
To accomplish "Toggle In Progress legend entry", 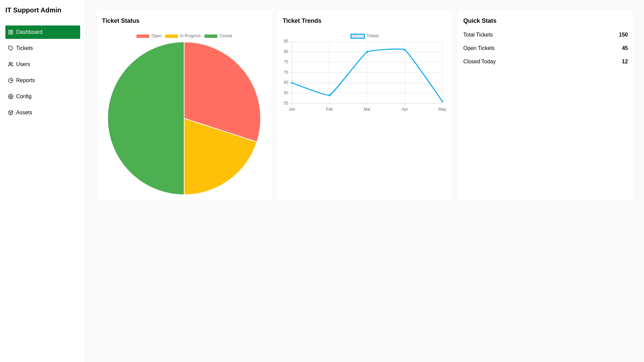I will (x=183, y=36).
